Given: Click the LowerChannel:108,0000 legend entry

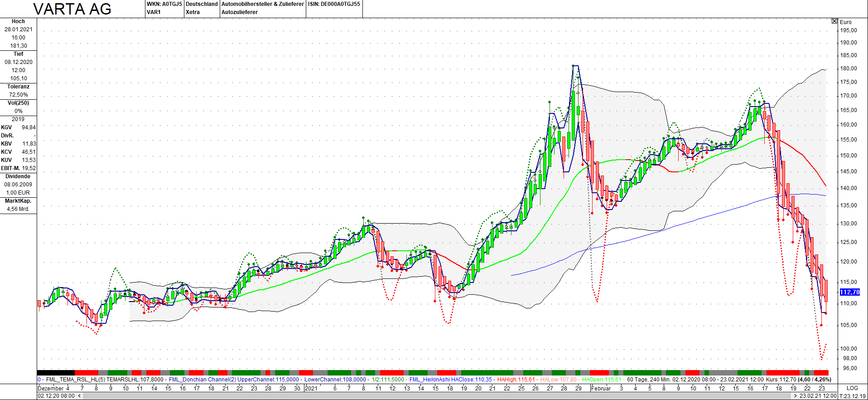Looking at the screenshot, I should (x=335, y=380).
